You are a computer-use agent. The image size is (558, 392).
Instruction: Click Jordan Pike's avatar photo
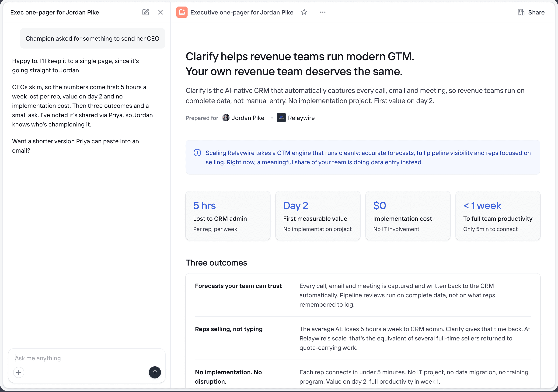(226, 118)
